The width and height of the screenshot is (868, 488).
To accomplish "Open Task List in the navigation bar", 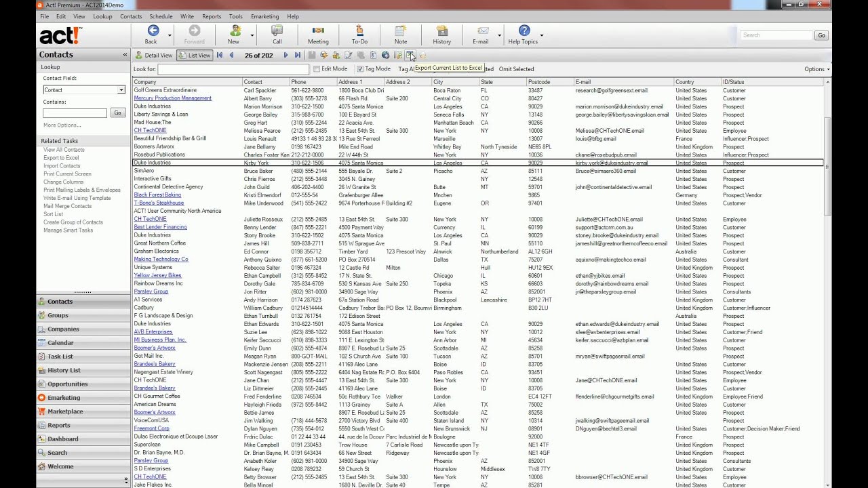I will [x=83, y=357].
